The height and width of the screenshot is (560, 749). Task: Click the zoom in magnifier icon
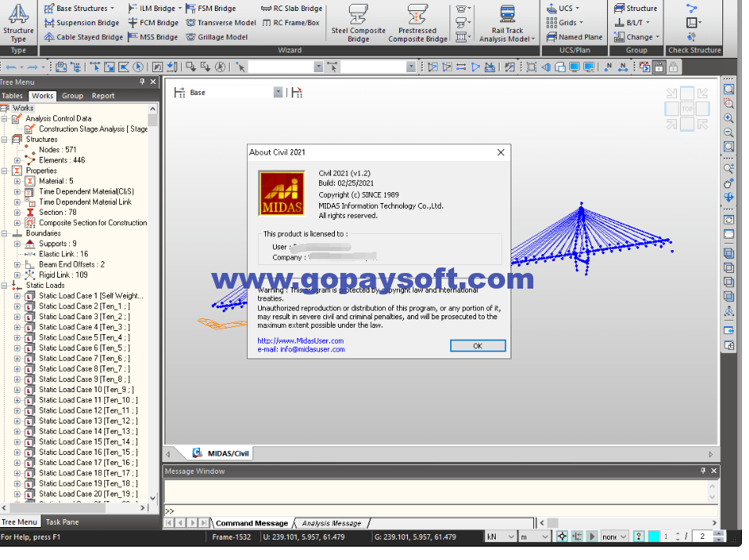[x=729, y=118]
